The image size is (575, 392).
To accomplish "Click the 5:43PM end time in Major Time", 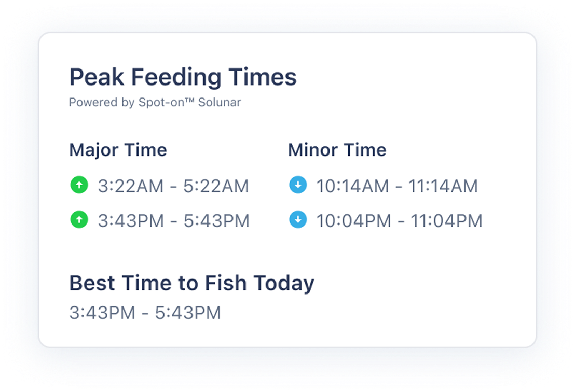I will pyautogui.click(x=216, y=220).
